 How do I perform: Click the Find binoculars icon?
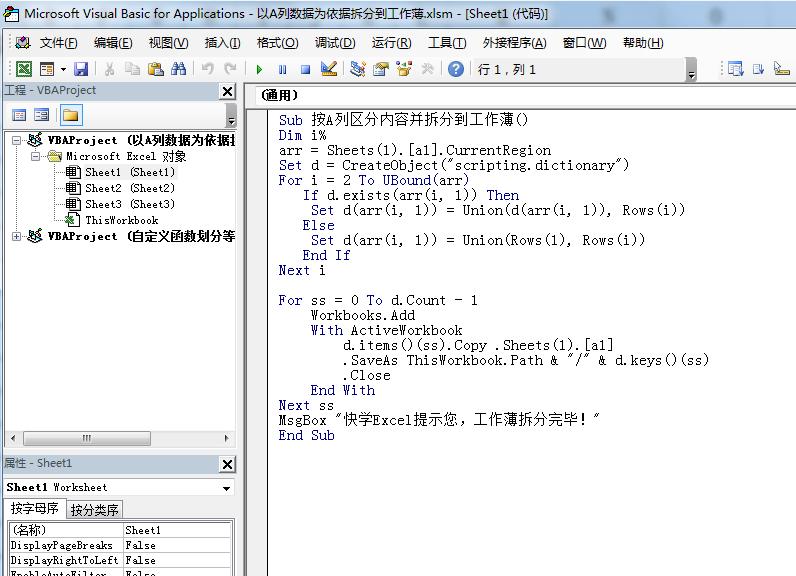(178, 69)
